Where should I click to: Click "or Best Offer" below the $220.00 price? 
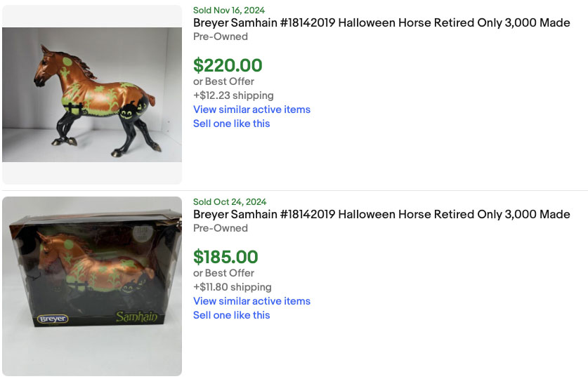click(223, 81)
